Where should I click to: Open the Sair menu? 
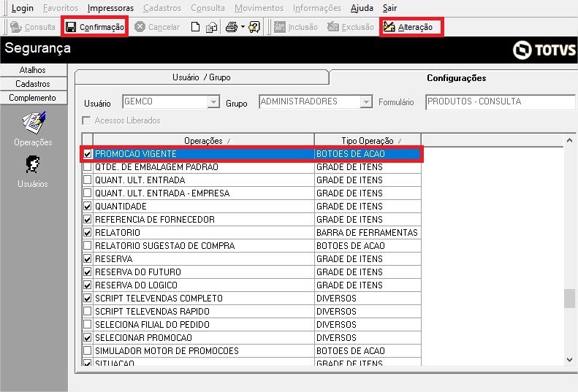(389, 8)
